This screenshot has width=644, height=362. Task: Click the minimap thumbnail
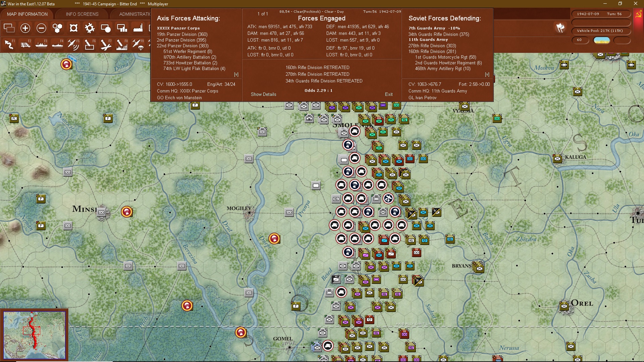34,335
